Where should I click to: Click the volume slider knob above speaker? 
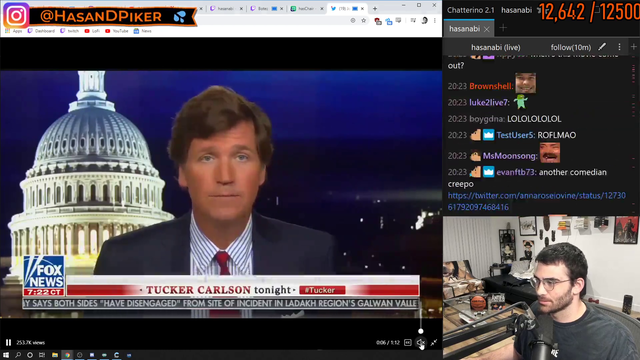[420, 331]
